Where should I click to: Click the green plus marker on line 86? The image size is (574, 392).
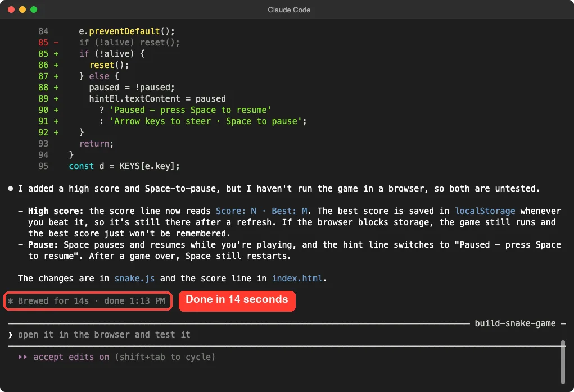[x=56, y=65]
